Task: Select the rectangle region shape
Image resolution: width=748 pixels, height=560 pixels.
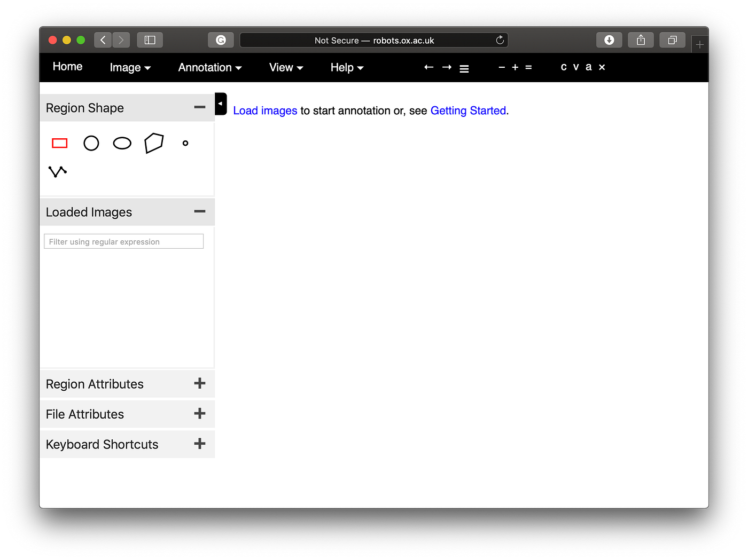Action: coord(60,143)
